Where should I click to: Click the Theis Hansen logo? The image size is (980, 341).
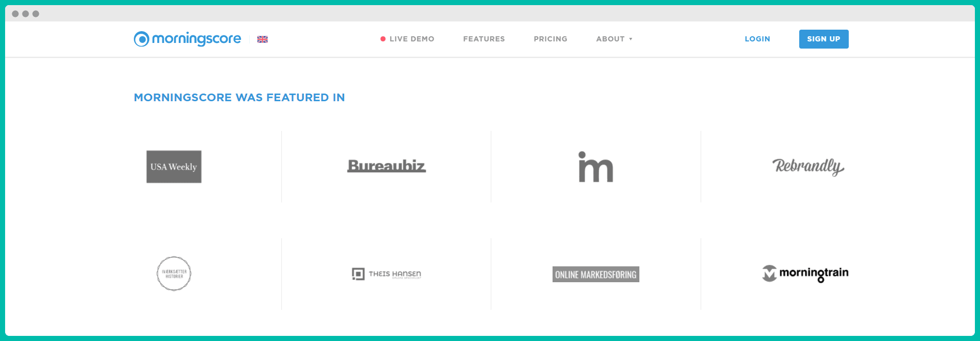tap(387, 274)
